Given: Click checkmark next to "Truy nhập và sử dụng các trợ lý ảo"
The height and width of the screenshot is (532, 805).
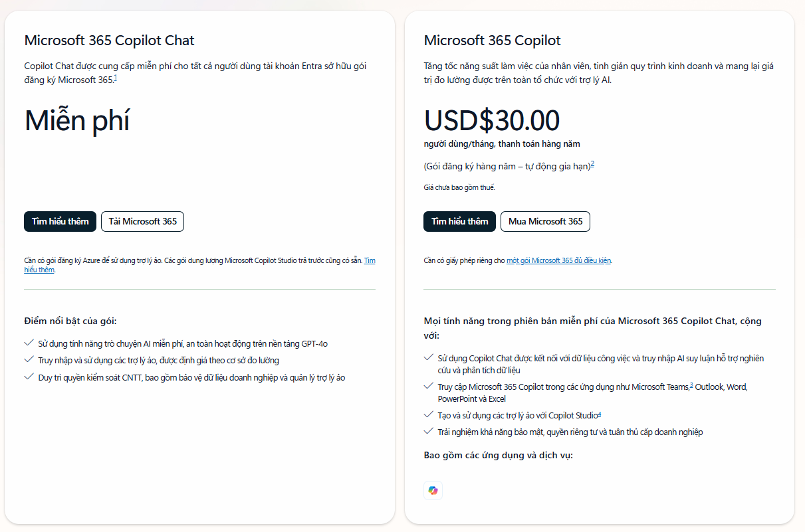Looking at the screenshot, I should point(29,359).
